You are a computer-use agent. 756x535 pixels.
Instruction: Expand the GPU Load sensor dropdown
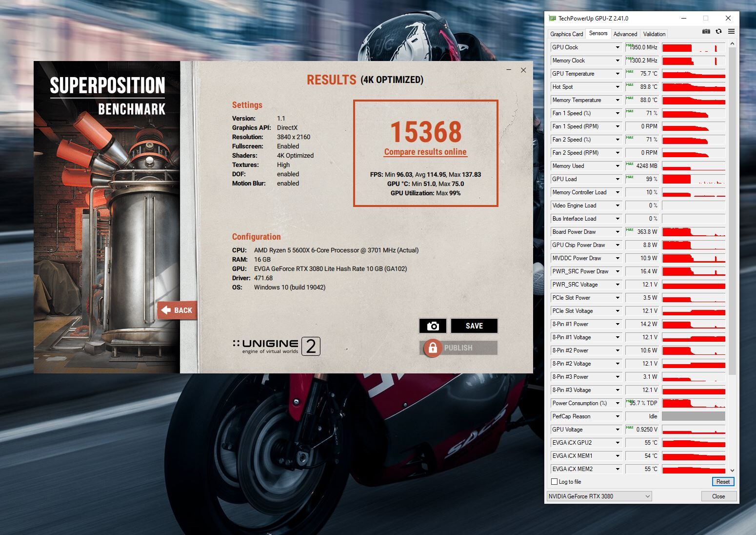pos(617,179)
